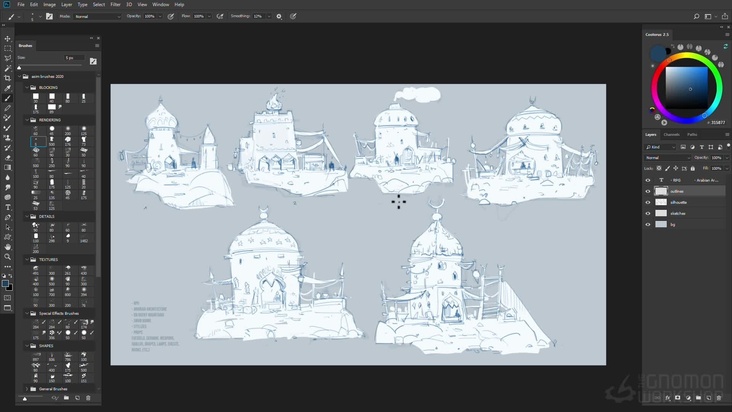This screenshot has height=412, width=732.
Task: Hide the sketches layer
Action: tap(648, 214)
